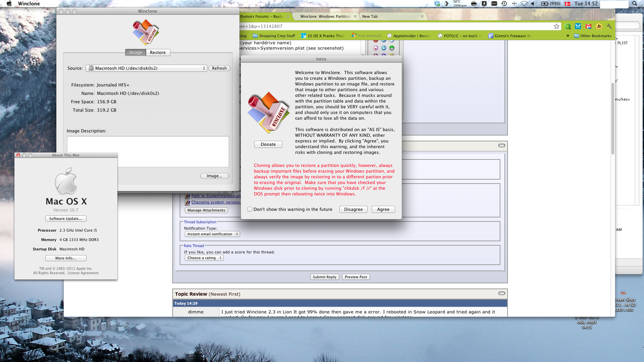This screenshot has height=362, width=644.
Task: Click More Info in About This Mac
Action: (66, 258)
